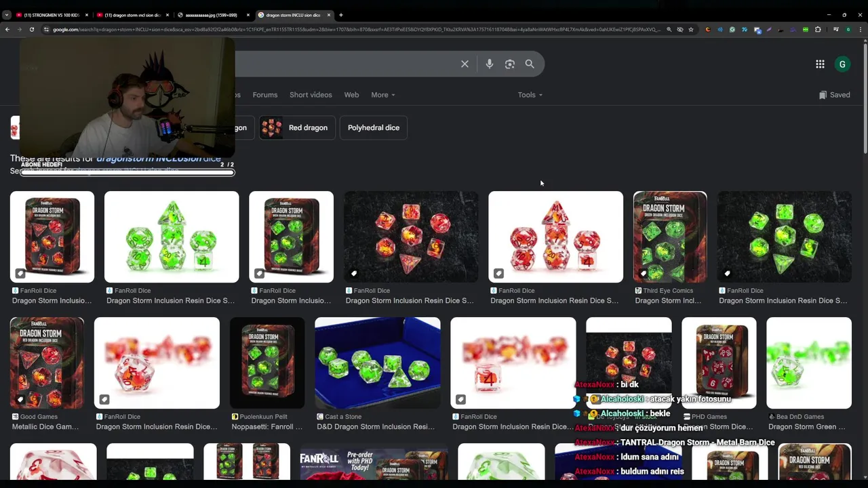868x488 pixels.
Task: Open Google Lens image search icon
Action: click(510, 64)
